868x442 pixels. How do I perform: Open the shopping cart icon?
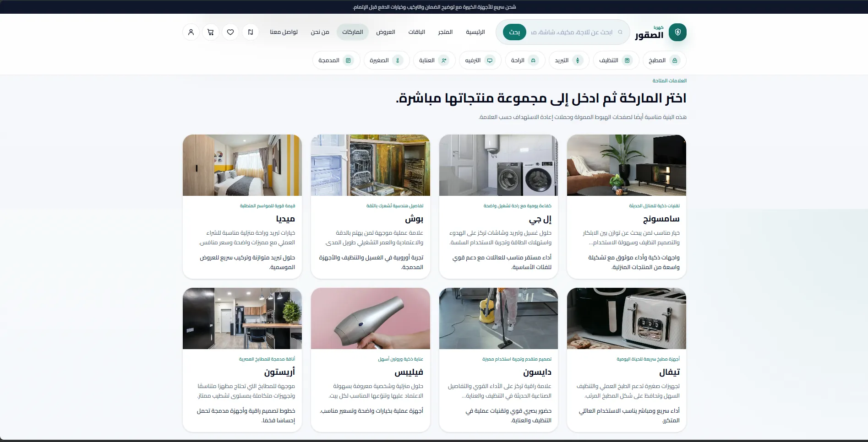point(211,32)
